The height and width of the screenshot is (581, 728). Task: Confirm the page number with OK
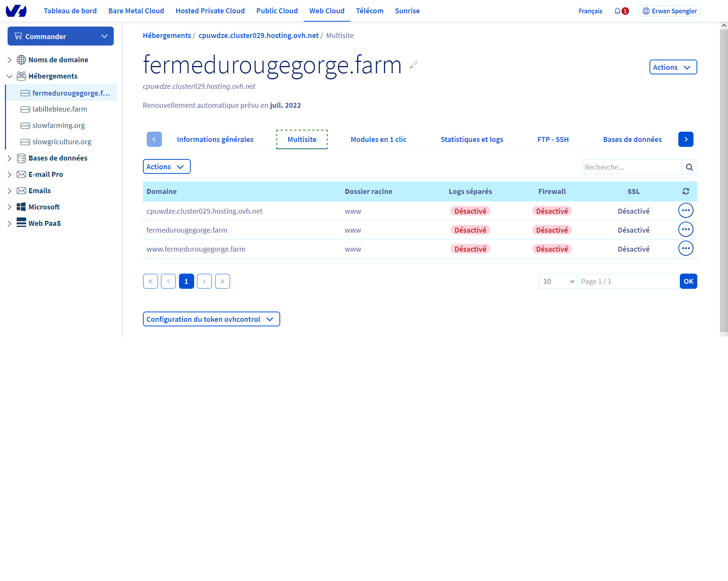click(x=688, y=281)
